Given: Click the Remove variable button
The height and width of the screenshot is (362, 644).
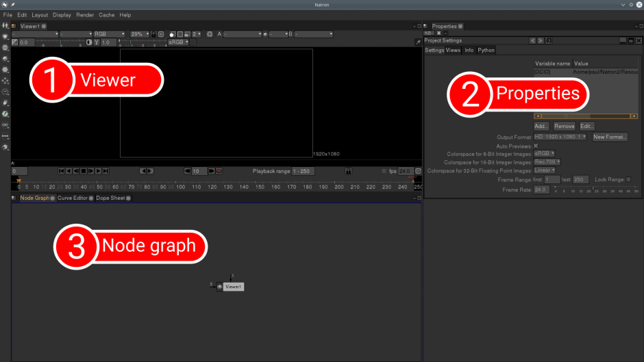Looking at the screenshot, I should click(x=564, y=127).
